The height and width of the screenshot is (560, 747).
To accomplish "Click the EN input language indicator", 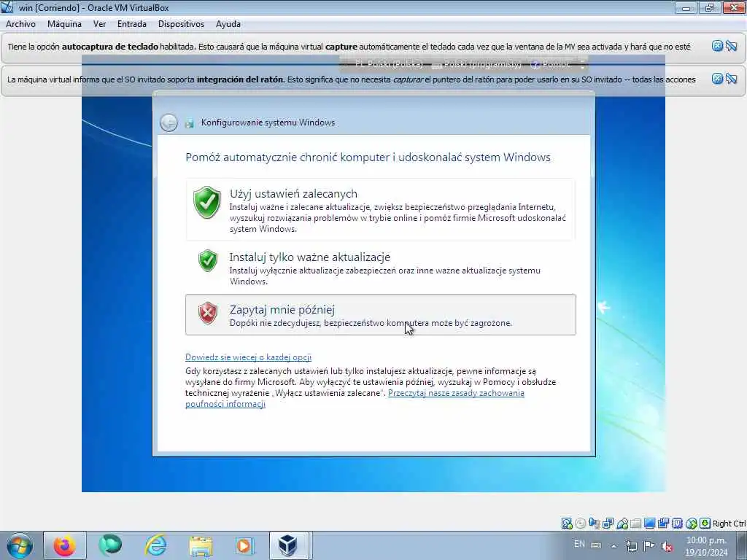I will click(x=579, y=544).
